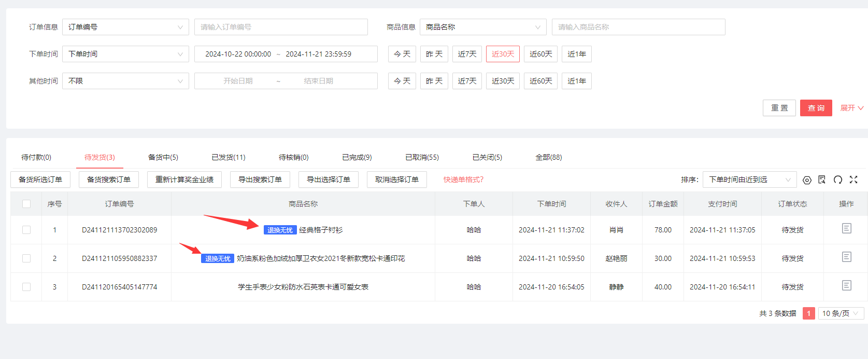Open the 订单编号 order info dropdown
The height and width of the screenshot is (359, 868).
pyautogui.click(x=125, y=27)
